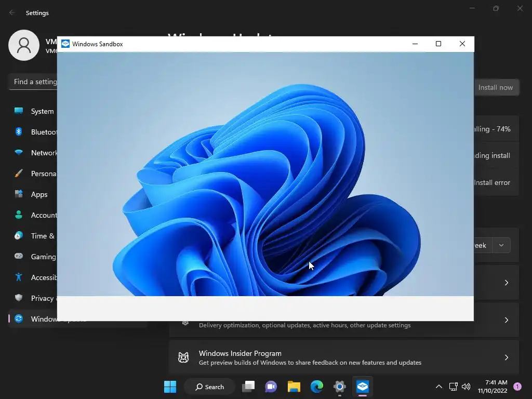
Task: Click the Delivery optimization description text
Action: 304,325
